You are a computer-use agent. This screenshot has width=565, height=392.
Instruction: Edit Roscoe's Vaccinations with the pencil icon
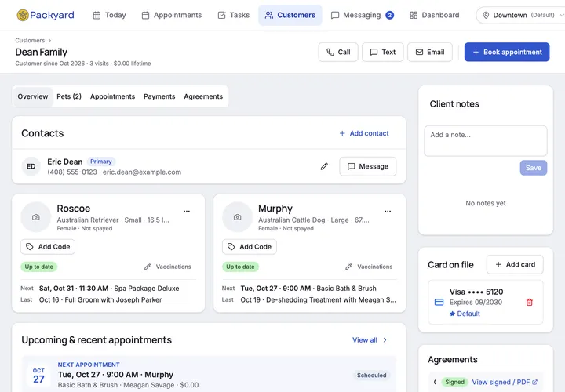coord(147,267)
